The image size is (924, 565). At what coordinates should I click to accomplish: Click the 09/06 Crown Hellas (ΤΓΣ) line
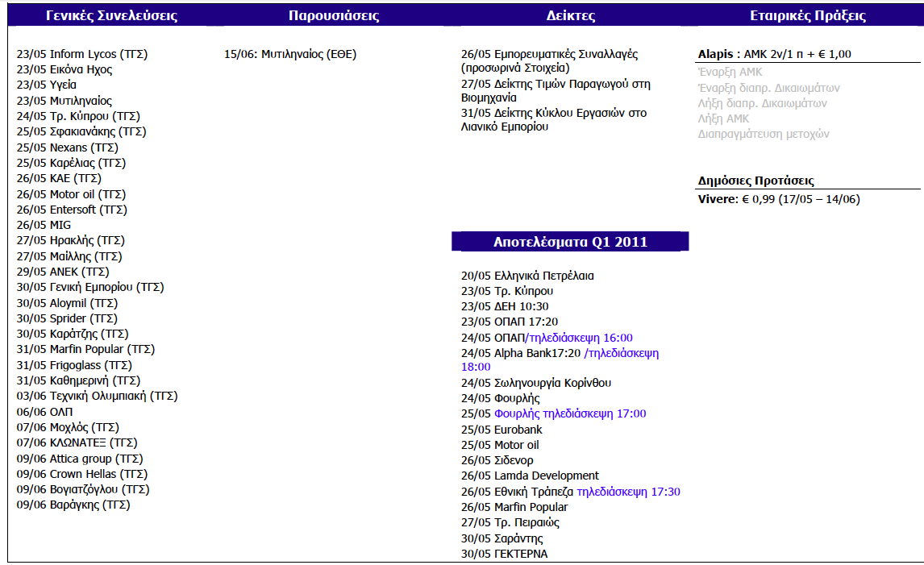click(x=82, y=474)
